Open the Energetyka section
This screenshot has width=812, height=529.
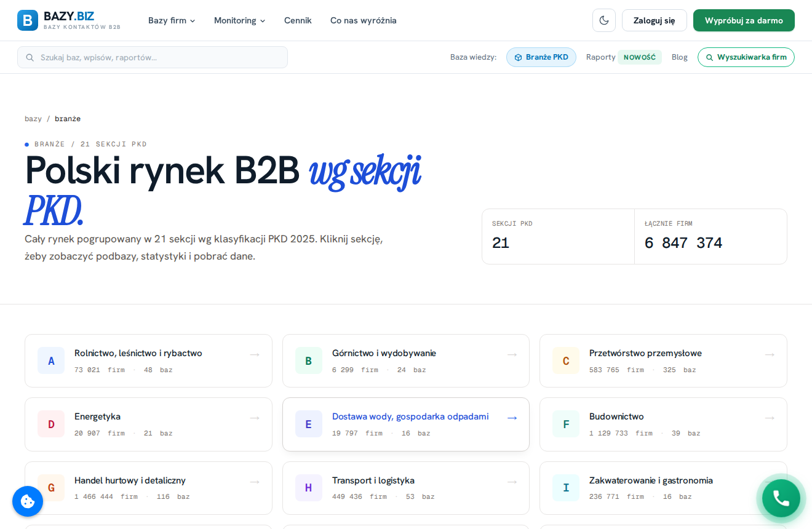[97, 416]
